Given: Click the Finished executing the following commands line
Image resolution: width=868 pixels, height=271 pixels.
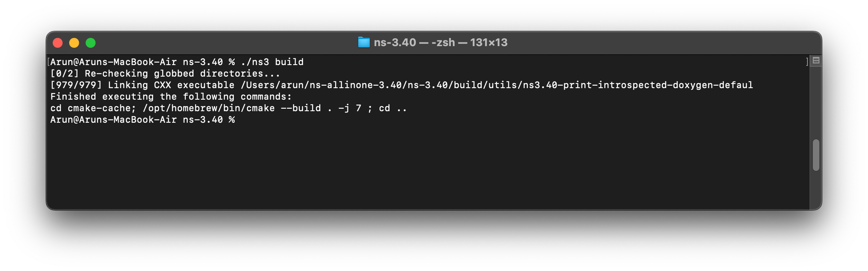Looking at the screenshot, I should (x=171, y=96).
